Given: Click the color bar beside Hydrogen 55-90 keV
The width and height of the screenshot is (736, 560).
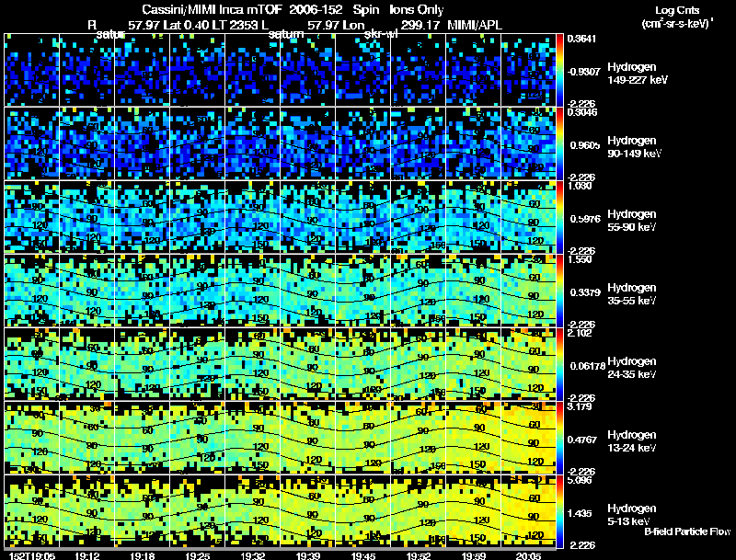Looking at the screenshot, I should pyautogui.click(x=559, y=217).
